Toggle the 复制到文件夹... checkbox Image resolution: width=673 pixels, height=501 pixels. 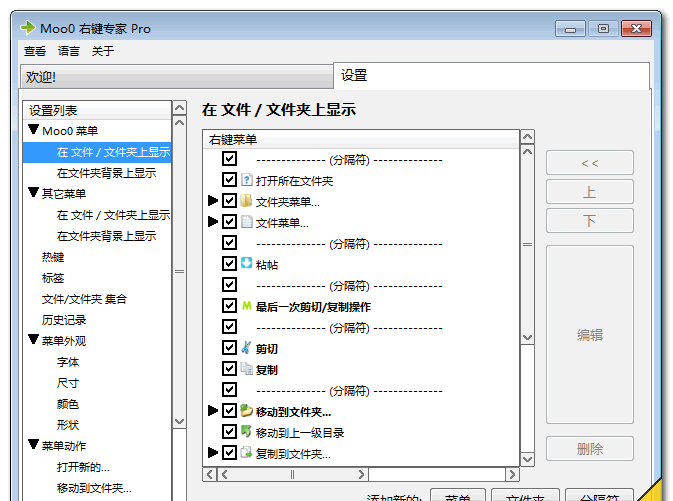click(229, 452)
